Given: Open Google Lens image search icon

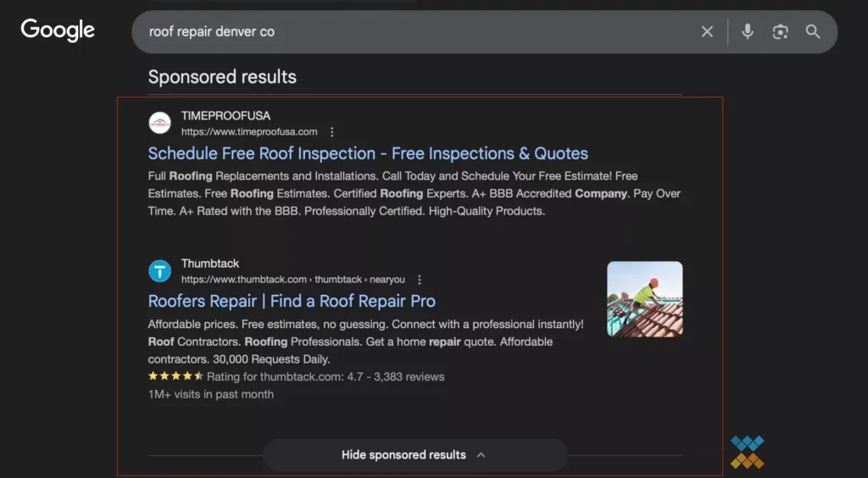Looking at the screenshot, I should 780,31.
